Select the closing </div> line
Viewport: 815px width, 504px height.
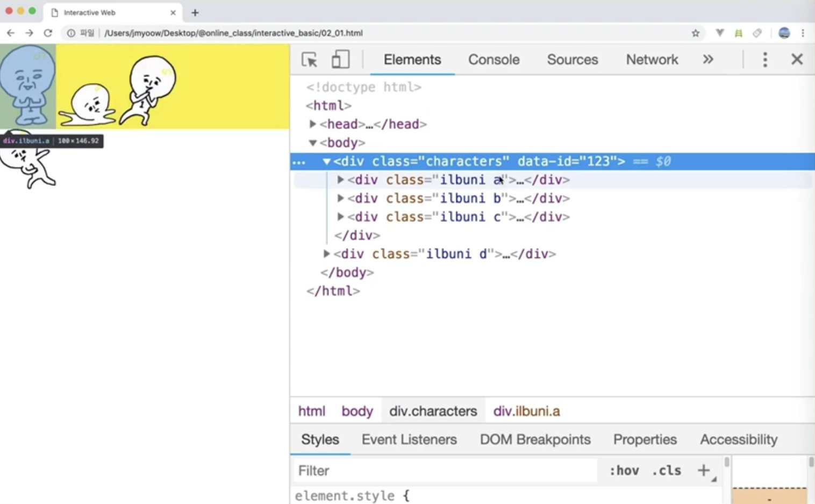point(357,235)
